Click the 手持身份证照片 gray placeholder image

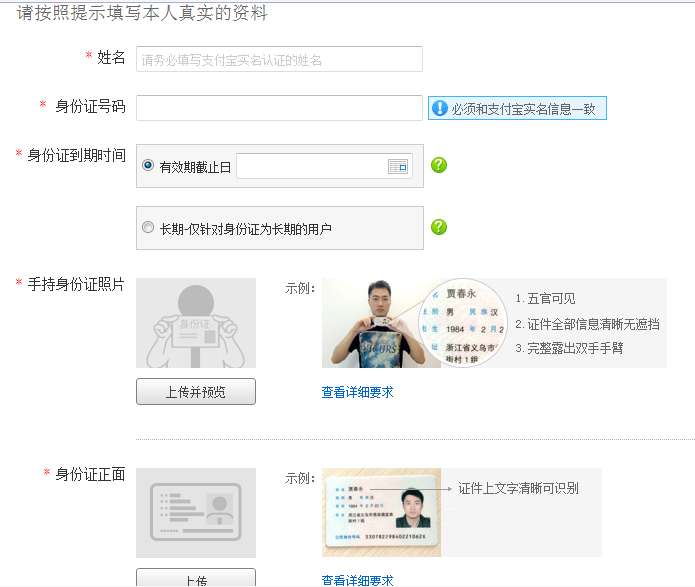pos(196,323)
